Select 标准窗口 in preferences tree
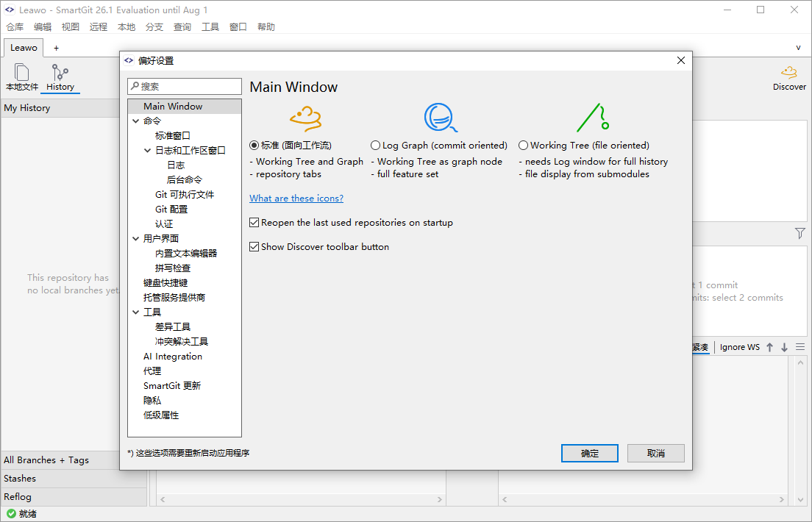This screenshot has height=522, width=812. click(173, 136)
